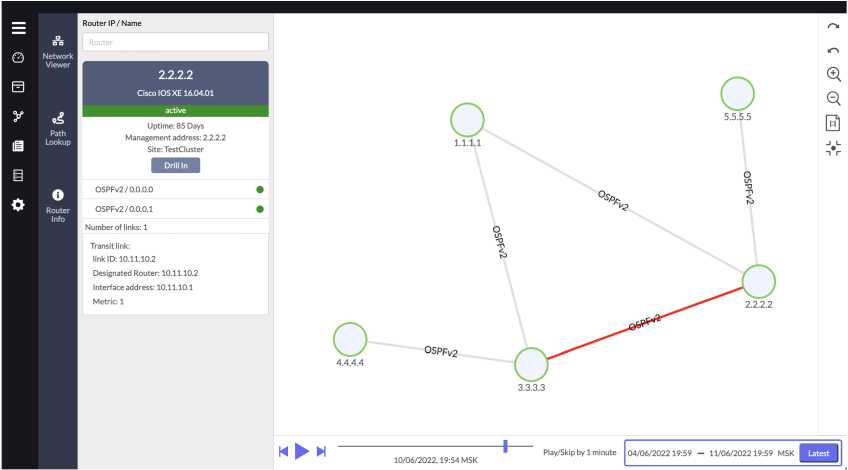This screenshot has width=848, height=470.
Task: Click Interface address: 10.11.10.1 text
Action: pos(143,287)
